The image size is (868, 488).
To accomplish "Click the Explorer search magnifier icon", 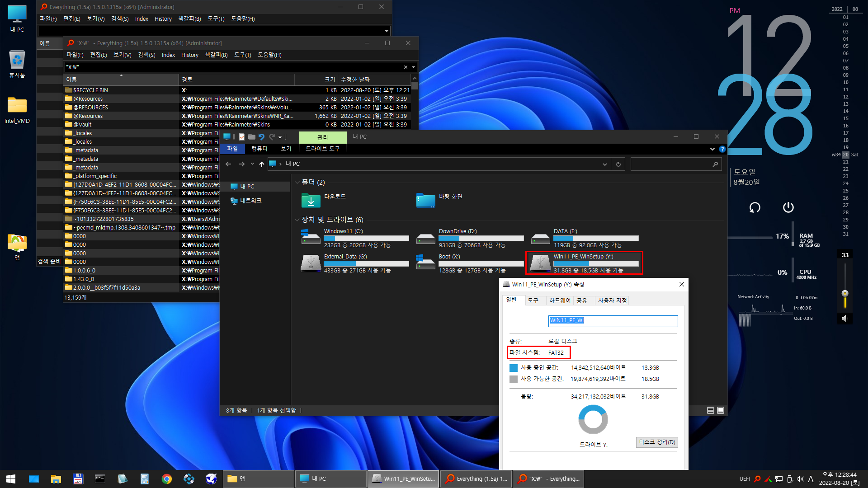I will pos(715,164).
